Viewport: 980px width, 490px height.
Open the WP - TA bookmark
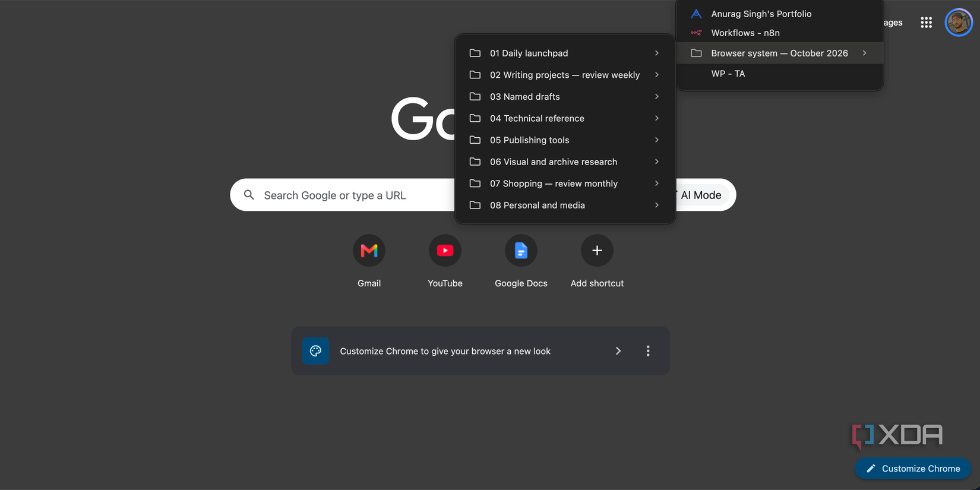coord(780,74)
